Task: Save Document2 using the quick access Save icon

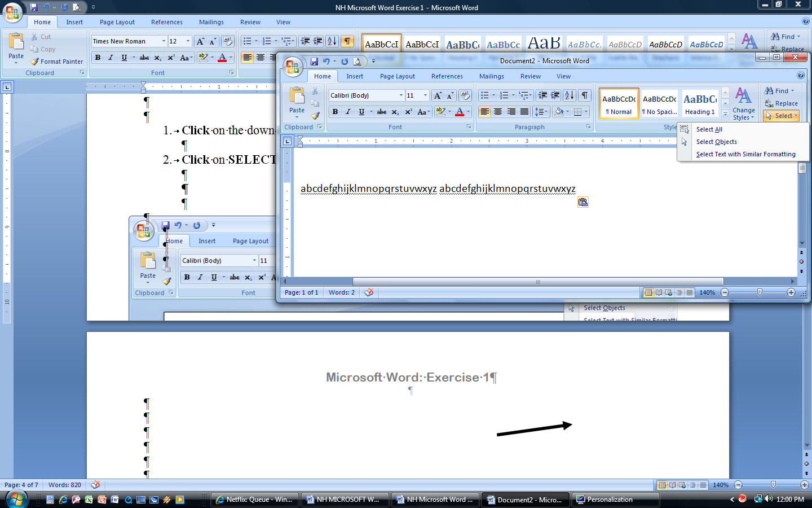Action: click(314, 62)
